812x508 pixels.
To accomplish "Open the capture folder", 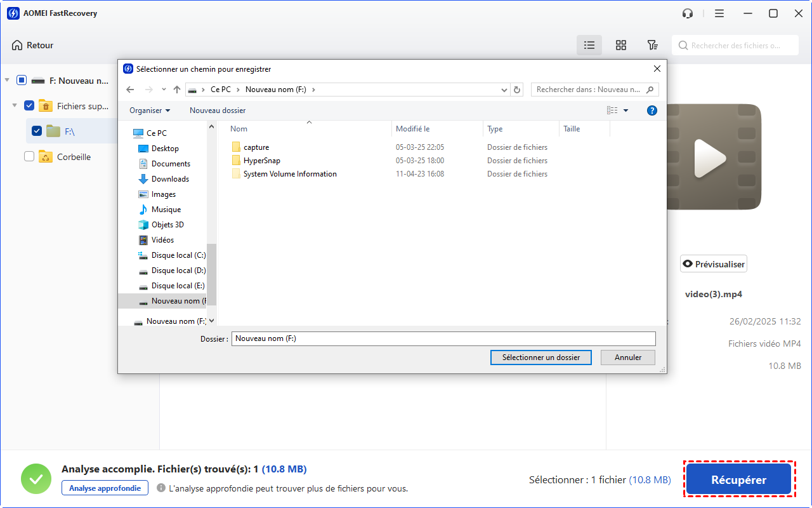I will pos(256,147).
